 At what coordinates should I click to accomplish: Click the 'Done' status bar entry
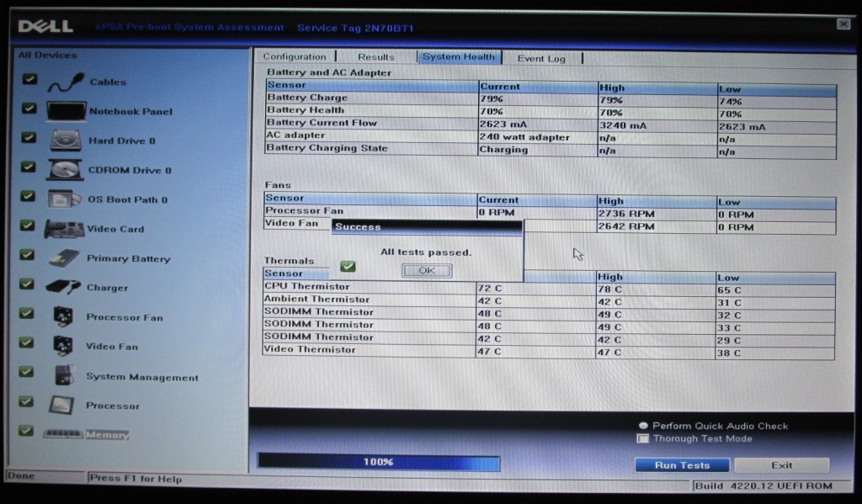click(x=21, y=476)
